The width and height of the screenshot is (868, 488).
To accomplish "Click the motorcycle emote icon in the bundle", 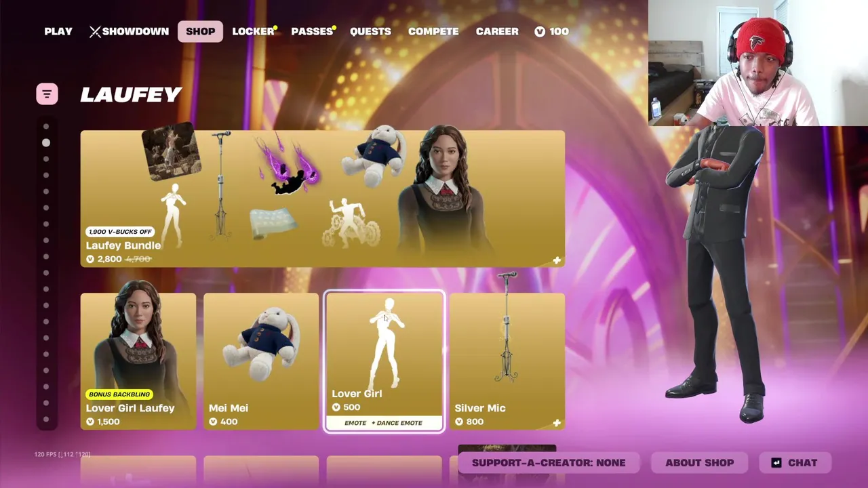I will (x=351, y=222).
